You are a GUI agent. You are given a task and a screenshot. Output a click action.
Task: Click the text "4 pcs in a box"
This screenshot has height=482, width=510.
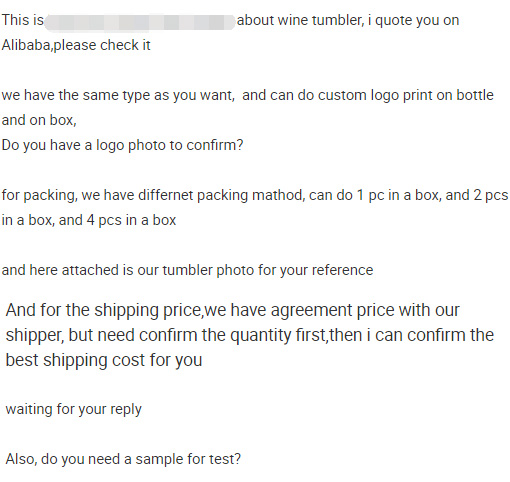[131, 220]
